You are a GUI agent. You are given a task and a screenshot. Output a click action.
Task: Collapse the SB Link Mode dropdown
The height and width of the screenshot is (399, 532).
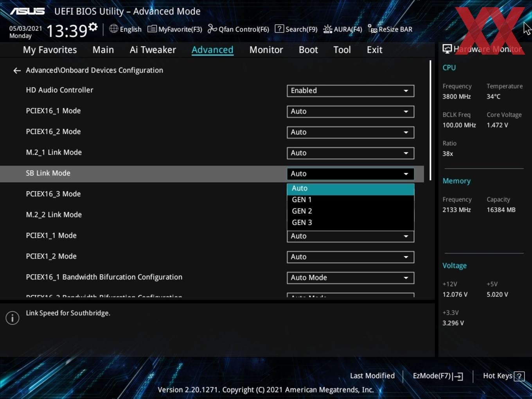click(350, 174)
